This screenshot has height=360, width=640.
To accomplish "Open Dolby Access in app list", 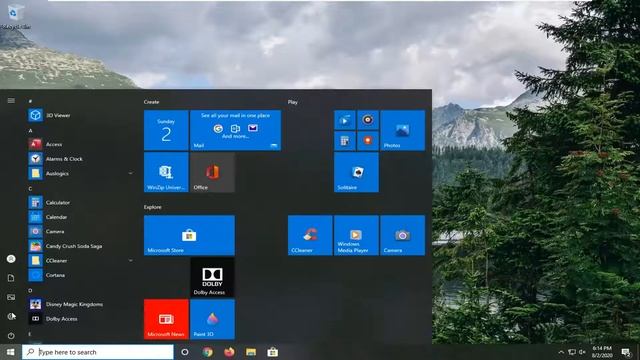I will click(x=53, y=319).
